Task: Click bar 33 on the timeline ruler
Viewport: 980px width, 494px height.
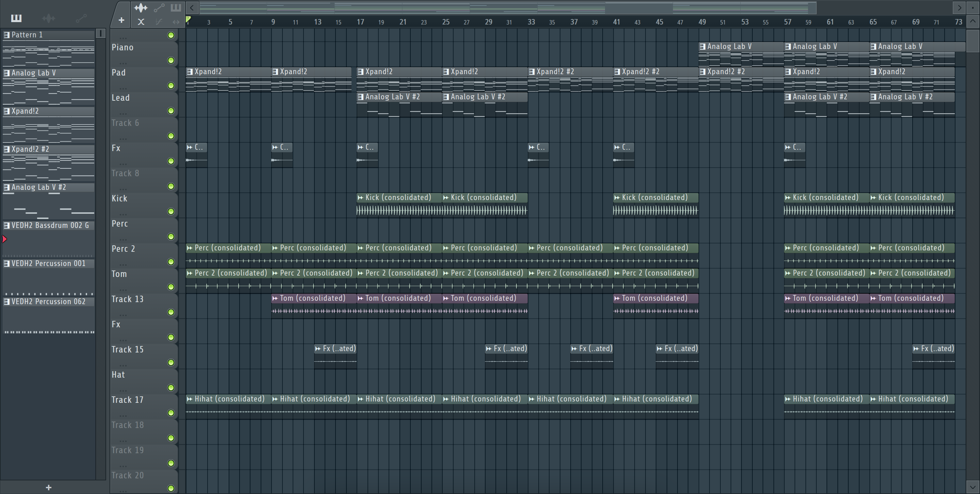Action: [531, 22]
